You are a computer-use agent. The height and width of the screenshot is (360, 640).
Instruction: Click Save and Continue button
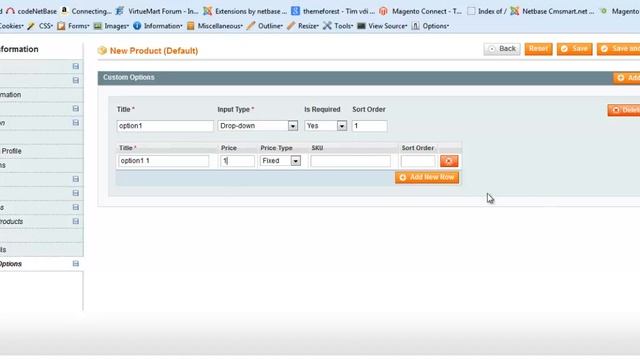coord(618,49)
